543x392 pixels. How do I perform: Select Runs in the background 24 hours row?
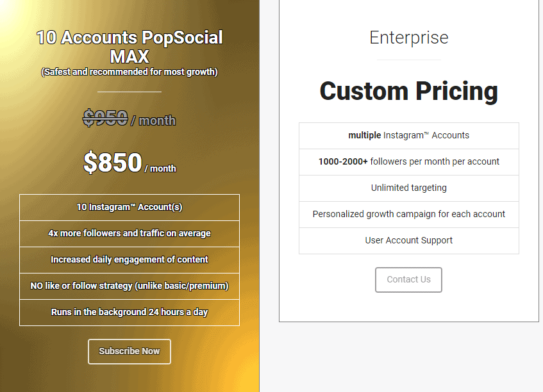point(129,313)
